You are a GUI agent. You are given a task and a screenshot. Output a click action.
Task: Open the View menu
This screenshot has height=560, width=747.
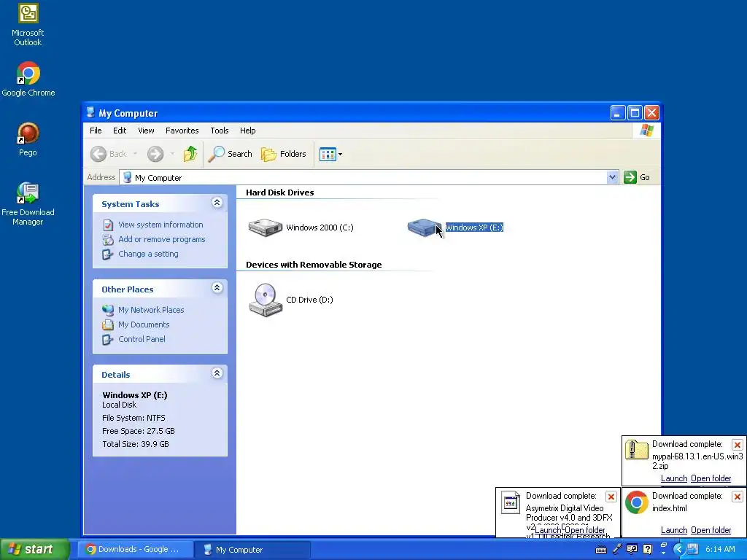146,131
